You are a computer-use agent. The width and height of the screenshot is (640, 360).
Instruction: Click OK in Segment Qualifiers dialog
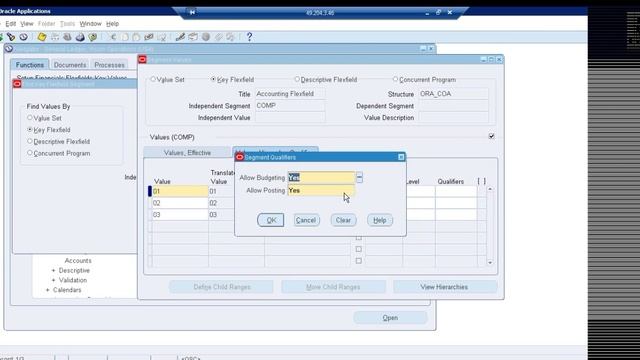[271, 220]
